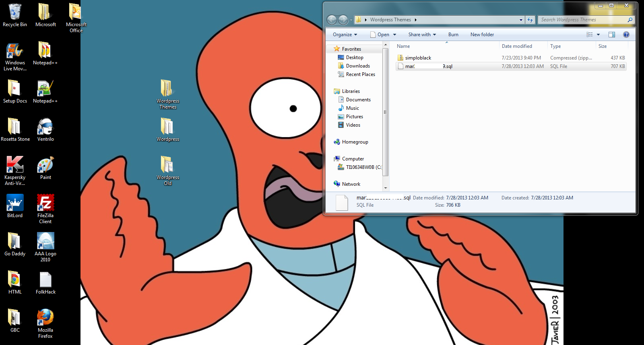Click the navigation pane scroll down arrow
Screen dimensions: 644x345
coord(386,188)
